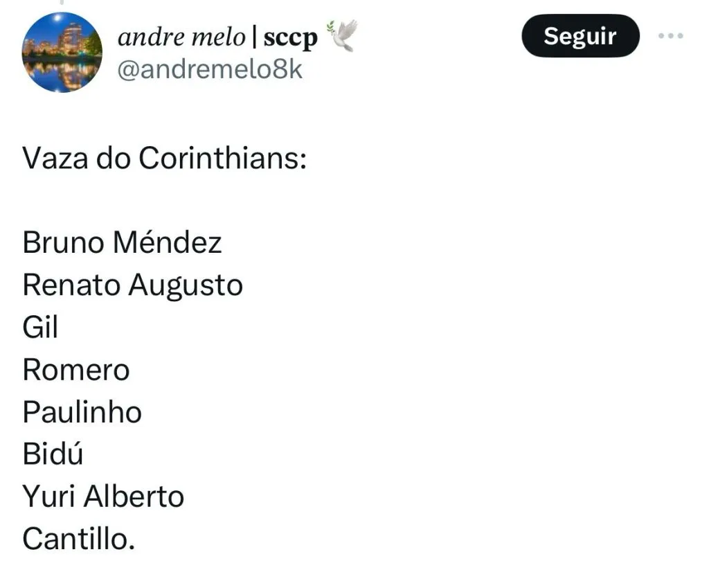The image size is (709, 588).
Task: Select 'Romero' in the player list
Action: pos(75,370)
